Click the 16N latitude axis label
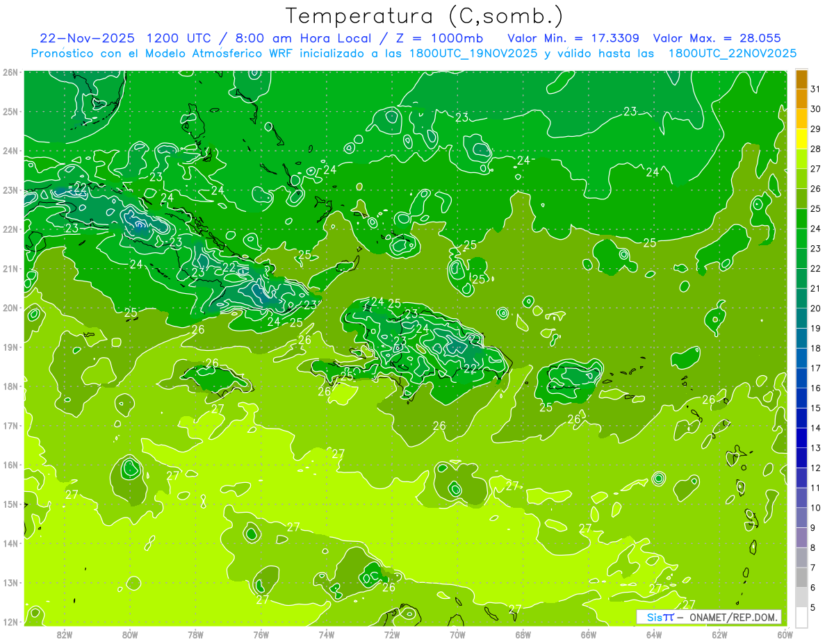 point(10,465)
